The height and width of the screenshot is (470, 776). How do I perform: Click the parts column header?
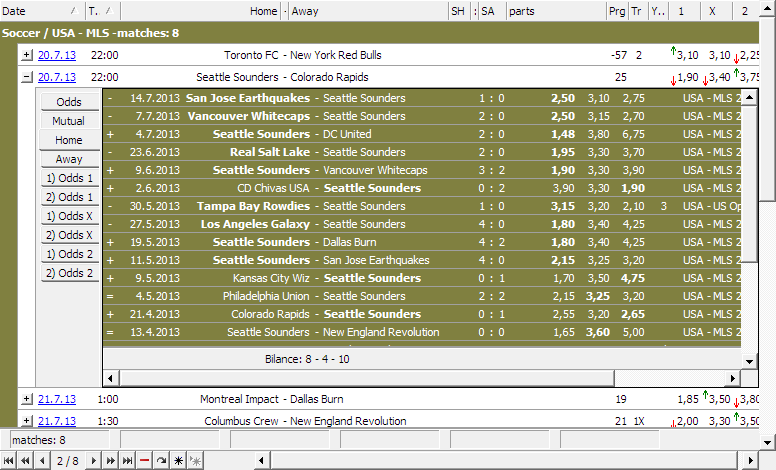557,11
